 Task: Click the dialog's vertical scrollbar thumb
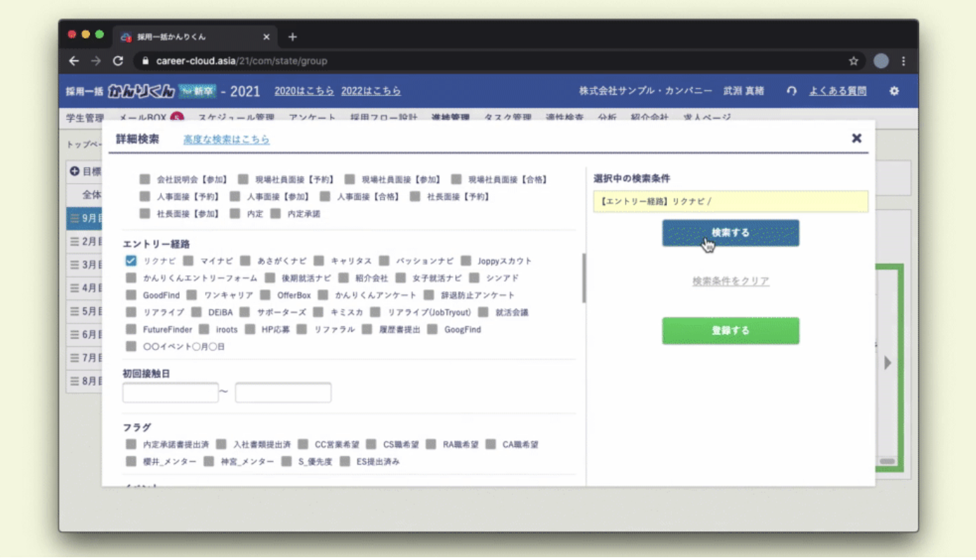click(x=583, y=278)
